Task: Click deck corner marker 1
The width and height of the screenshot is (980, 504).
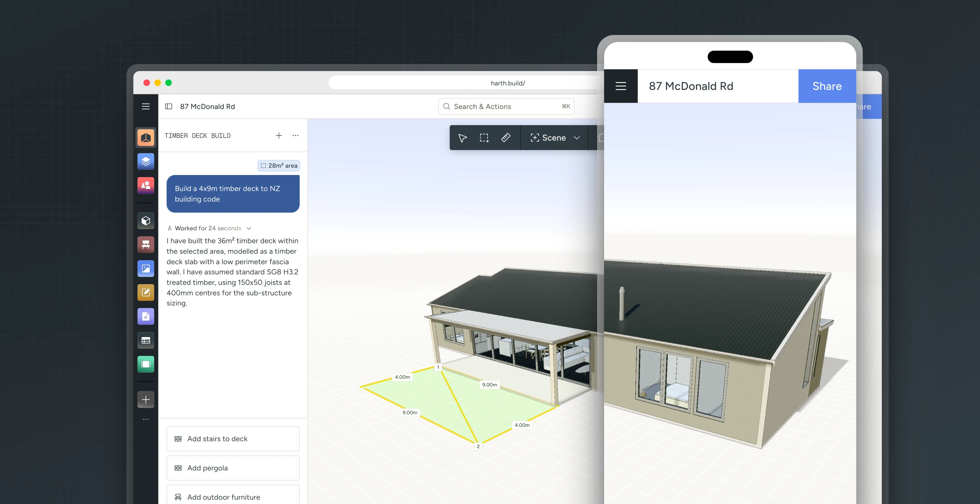Action: (x=438, y=367)
